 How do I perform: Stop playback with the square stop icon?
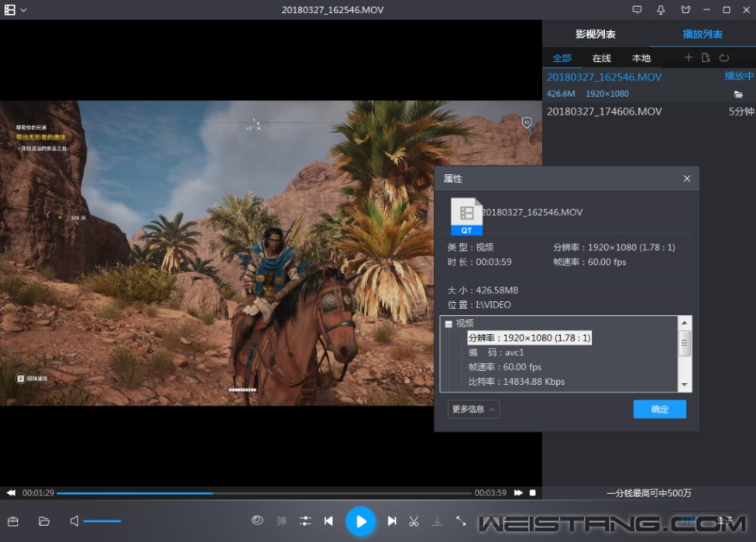tap(533, 493)
